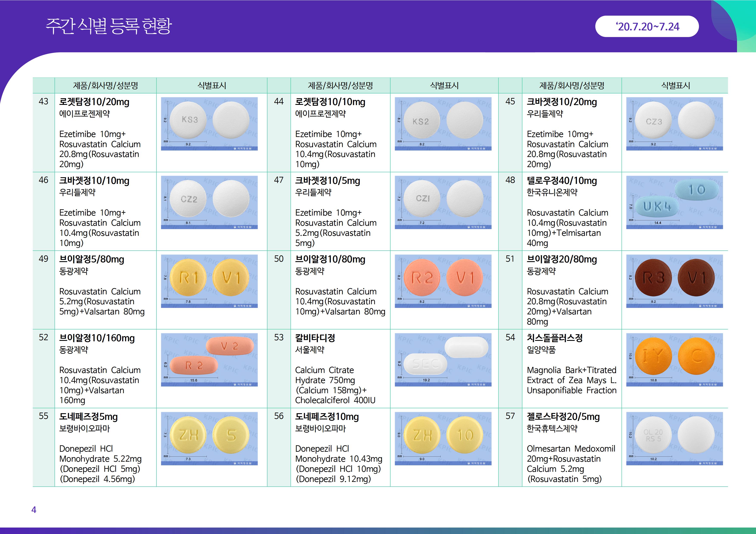Image resolution: width=756 pixels, height=534 pixels.
Task: Click the first 식별표시 column header
Action: pyautogui.click(x=211, y=85)
